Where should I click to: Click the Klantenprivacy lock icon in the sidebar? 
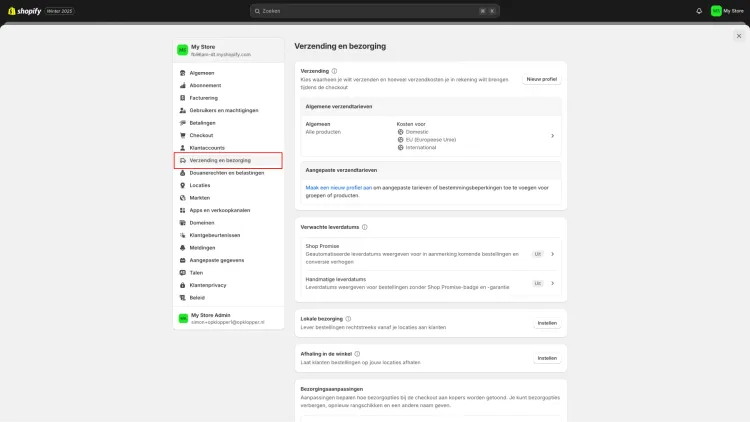[x=182, y=285]
